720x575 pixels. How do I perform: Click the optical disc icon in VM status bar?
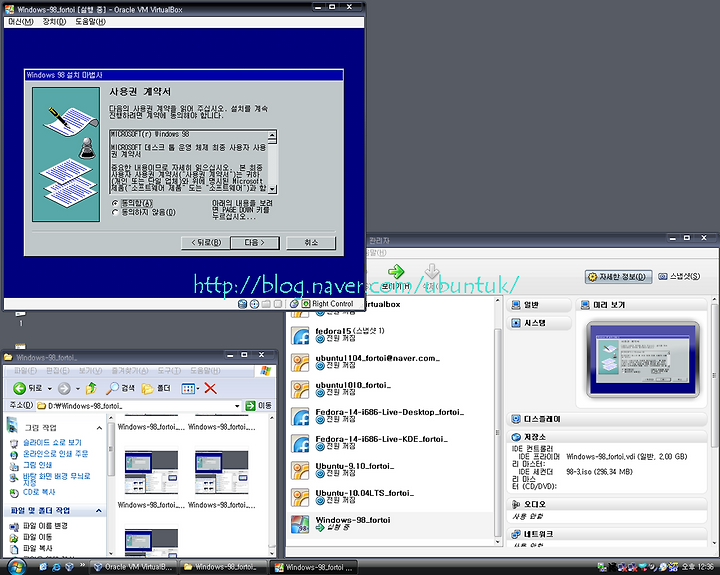coord(254,304)
